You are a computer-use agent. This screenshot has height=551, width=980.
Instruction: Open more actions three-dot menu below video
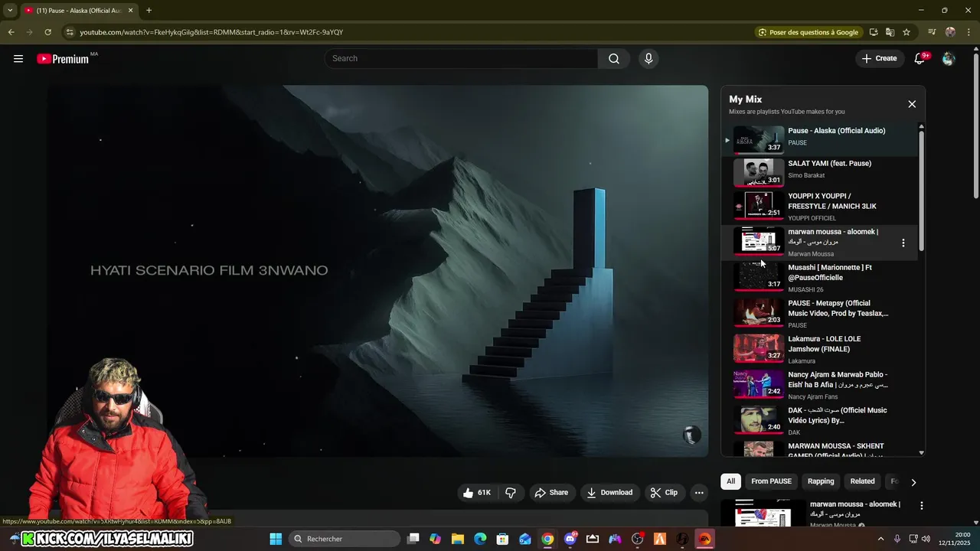(699, 493)
